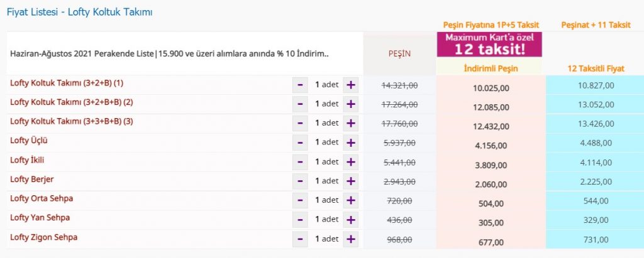Click plus button for Lofty Koltuk Takımı (3+2+B+B) (2)

[x=350, y=104]
